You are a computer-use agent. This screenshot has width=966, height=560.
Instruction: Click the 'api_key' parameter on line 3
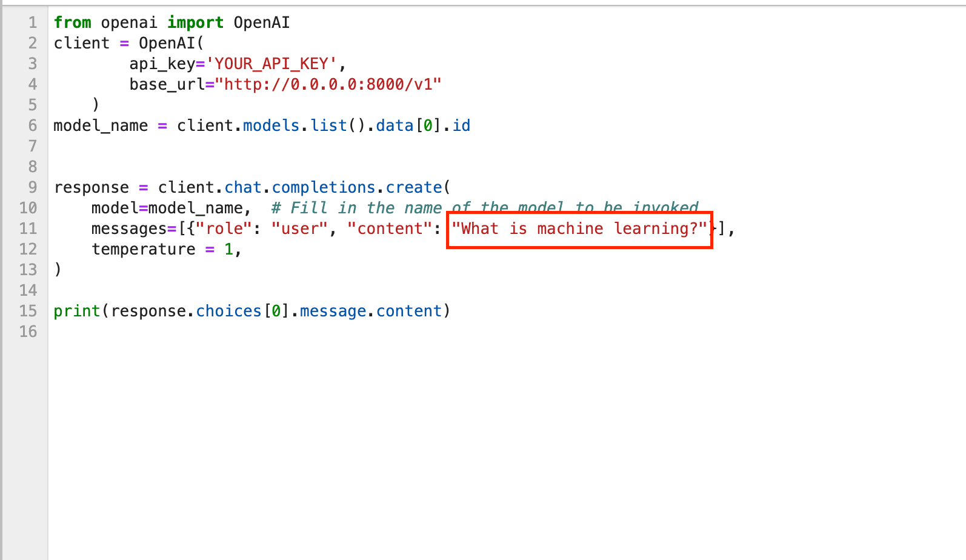tap(162, 64)
